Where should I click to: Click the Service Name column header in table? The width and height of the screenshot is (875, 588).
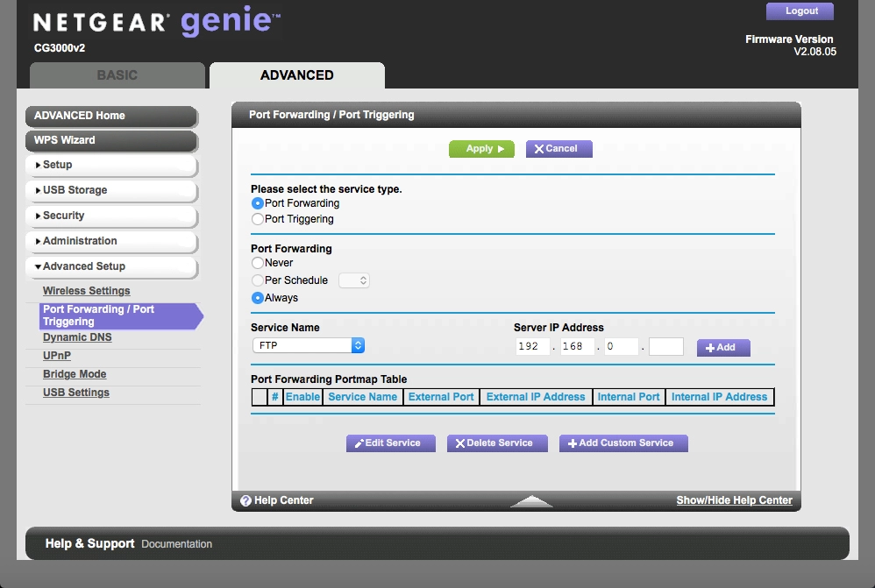pyautogui.click(x=363, y=397)
